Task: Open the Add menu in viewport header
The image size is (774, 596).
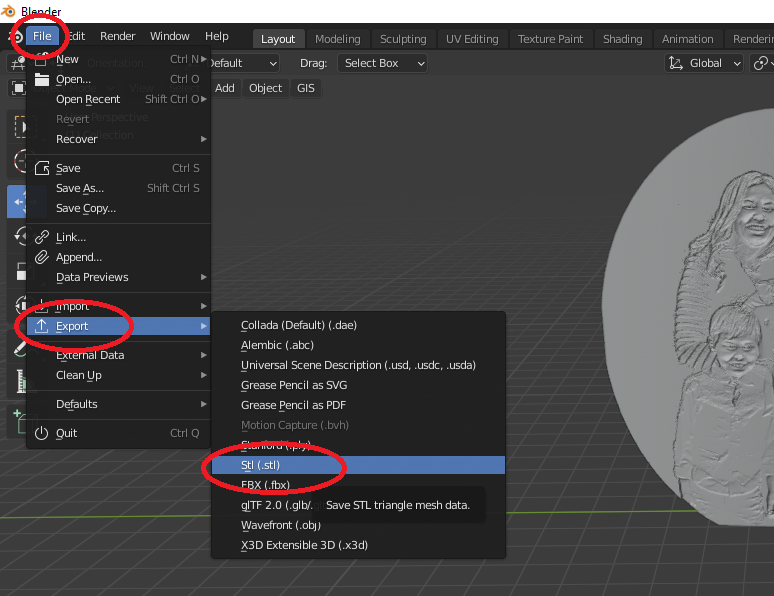Action: tap(225, 88)
